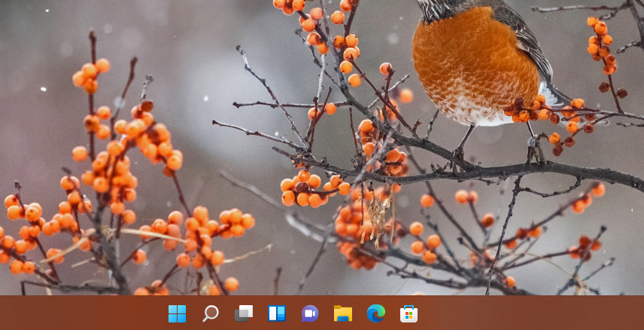Open Task View on the taskbar
The width and height of the screenshot is (644, 330).
244,313
